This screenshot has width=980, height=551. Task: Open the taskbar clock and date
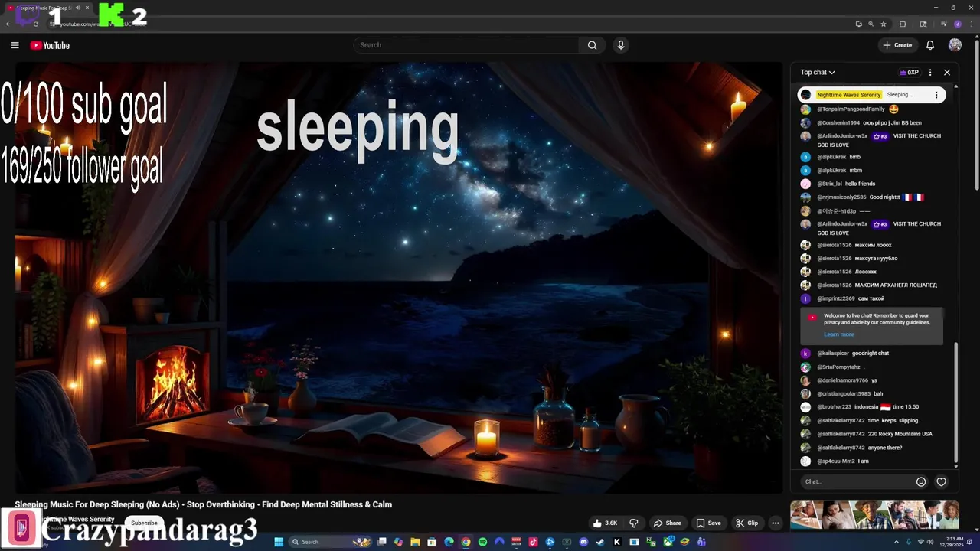click(x=952, y=542)
